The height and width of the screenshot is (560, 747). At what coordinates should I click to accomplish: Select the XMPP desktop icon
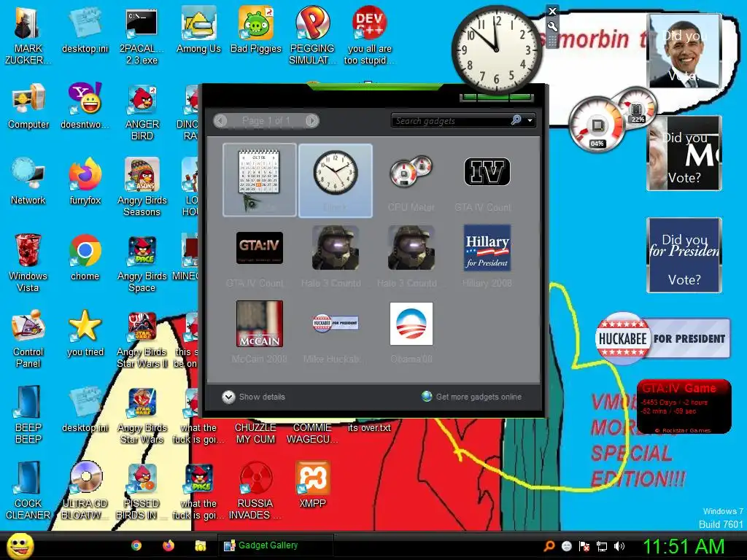point(312,485)
